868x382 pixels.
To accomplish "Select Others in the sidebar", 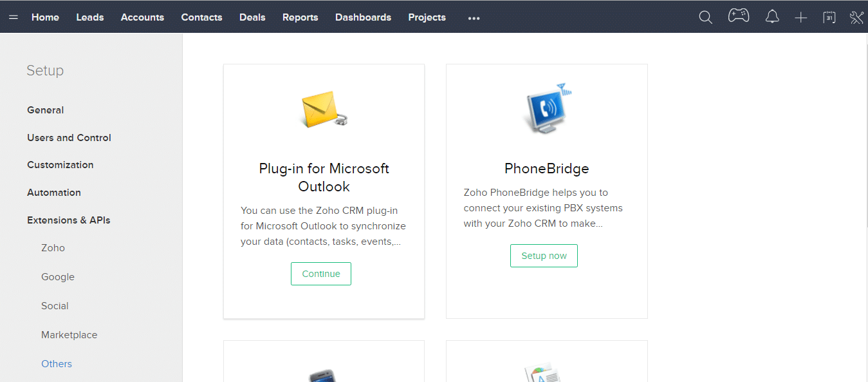I will 57,364.
